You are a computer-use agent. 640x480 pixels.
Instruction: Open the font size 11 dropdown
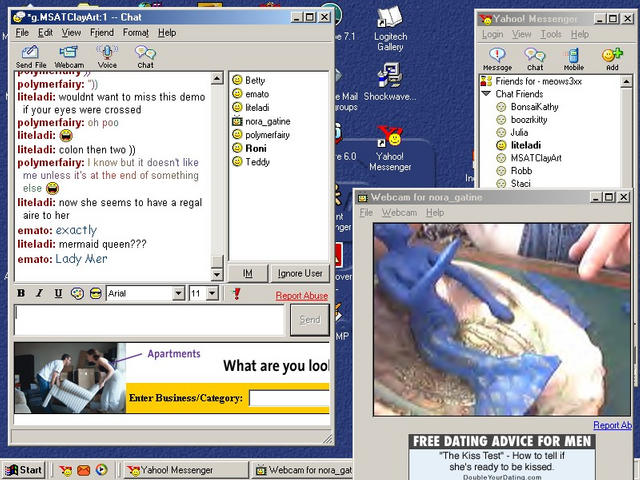212,293
